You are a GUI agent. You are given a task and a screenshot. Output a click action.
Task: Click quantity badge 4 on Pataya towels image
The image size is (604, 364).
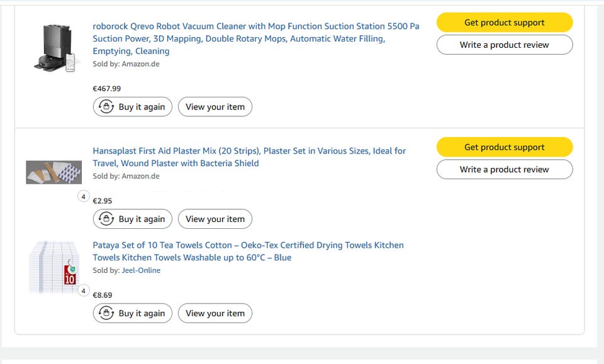[x=84, y=290]
